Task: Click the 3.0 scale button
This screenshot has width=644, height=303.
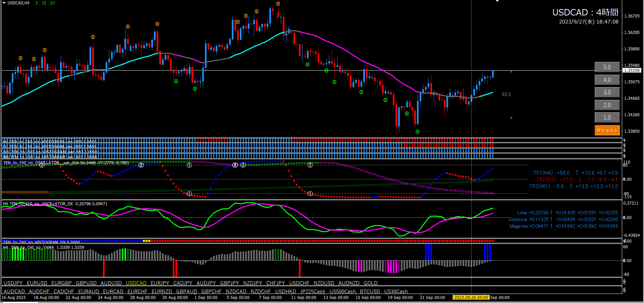Action: [x=607, y=92]
